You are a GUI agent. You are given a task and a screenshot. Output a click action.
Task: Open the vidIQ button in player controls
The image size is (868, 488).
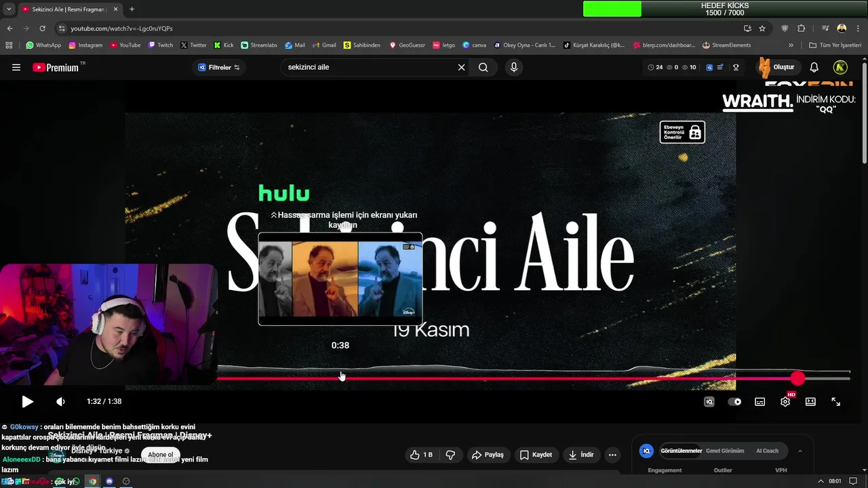click(709, 401)
